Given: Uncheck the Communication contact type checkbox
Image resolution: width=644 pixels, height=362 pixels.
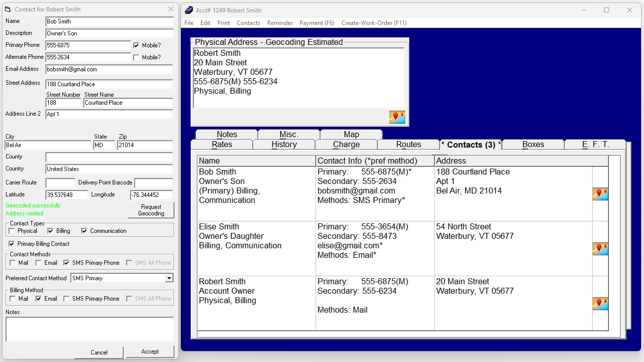Looking at the screenshot, I should pos(84,231).
